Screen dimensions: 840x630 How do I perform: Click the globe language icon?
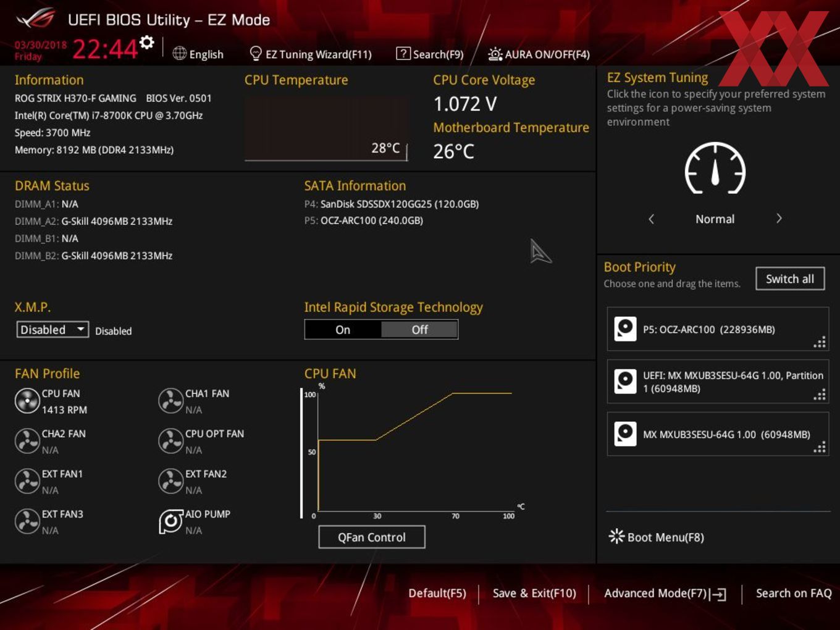(x=179, y=54)
